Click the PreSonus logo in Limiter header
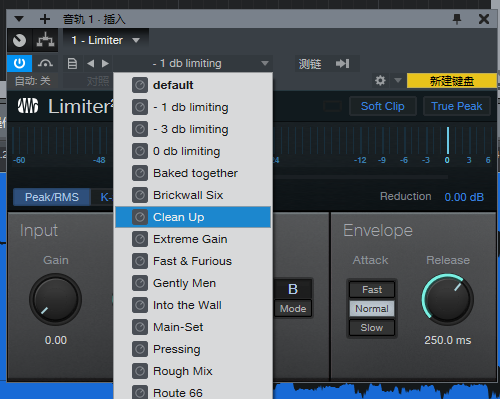The height and width of the screenshot is (399, 500). [x=28, y=106]
